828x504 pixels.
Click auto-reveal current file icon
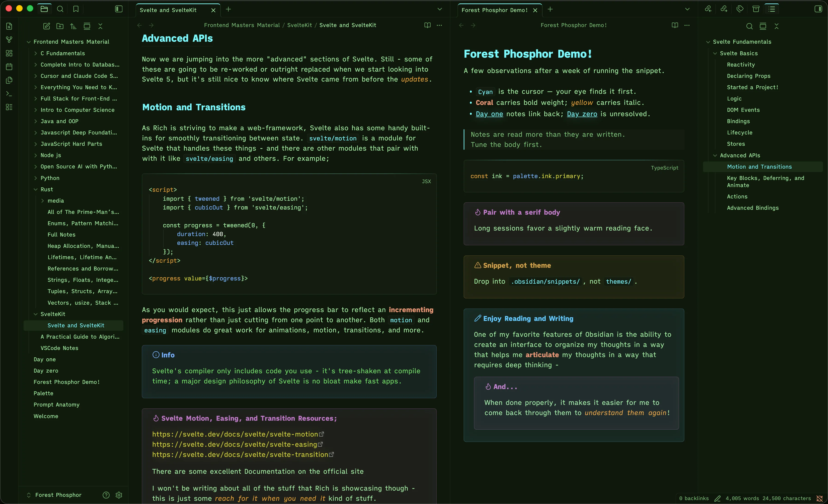pos(87,26)
